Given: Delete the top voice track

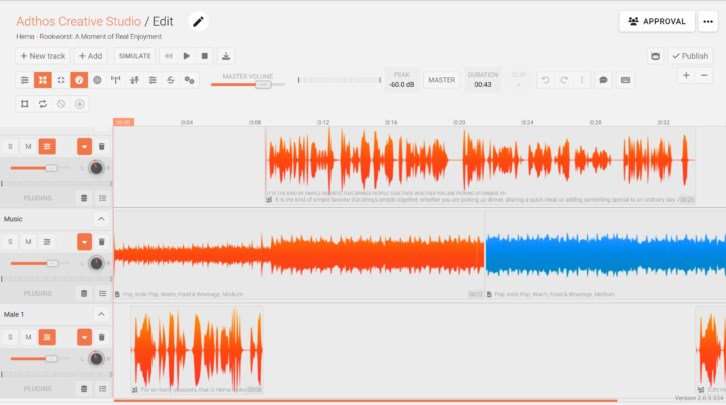Looking at the screenshot, I should tap(101, 147).
